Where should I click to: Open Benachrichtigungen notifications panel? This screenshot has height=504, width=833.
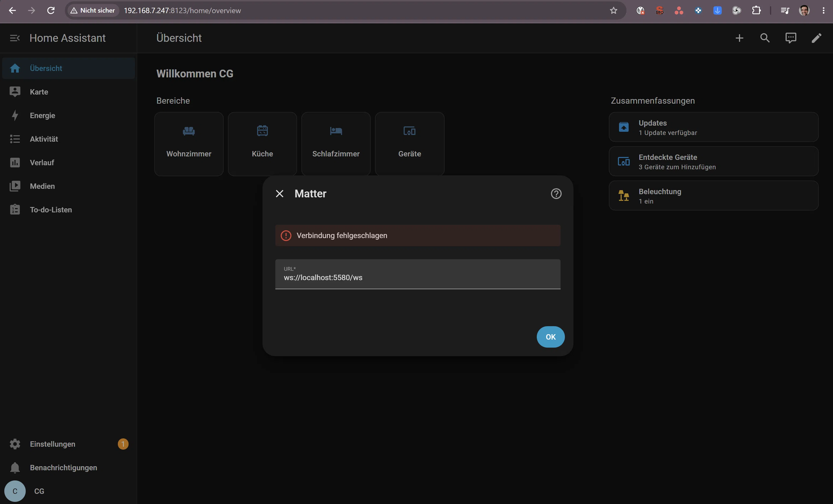click(x=69, y=468)
